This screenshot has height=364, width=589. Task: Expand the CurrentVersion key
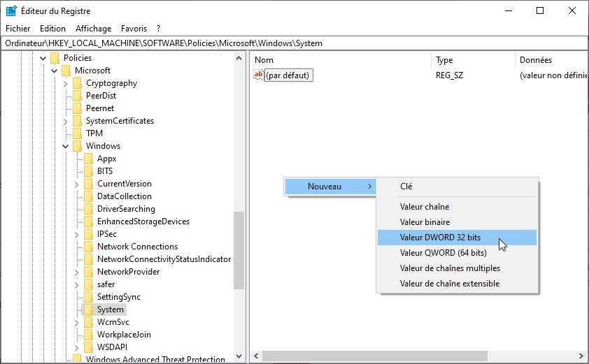point(77,184)
